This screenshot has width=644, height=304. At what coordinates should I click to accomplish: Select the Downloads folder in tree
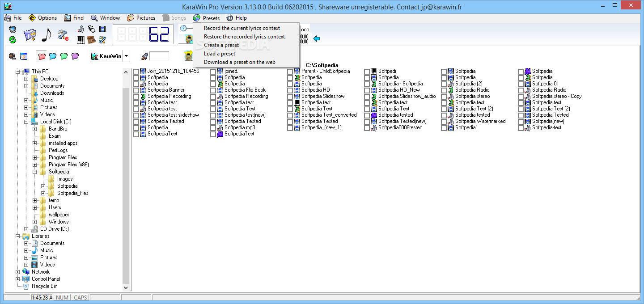(52, 93)
